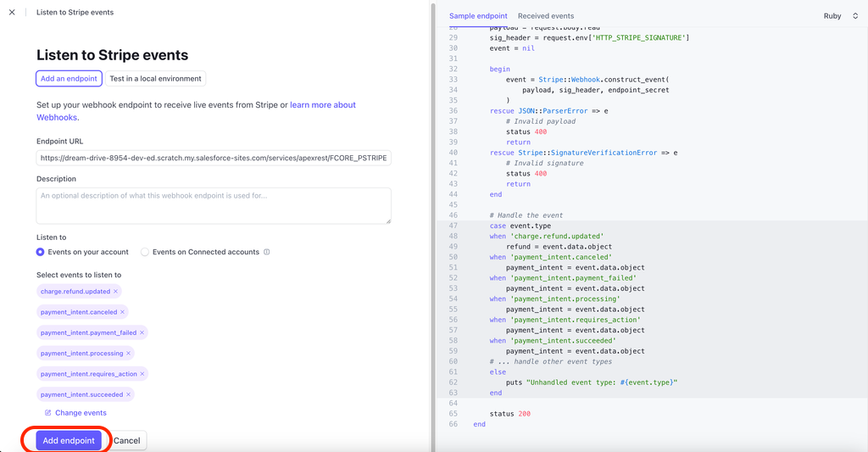Click the '# Handle the event' comment
Image resolution: width=868 pixels, height=452 pixels.
526,215
